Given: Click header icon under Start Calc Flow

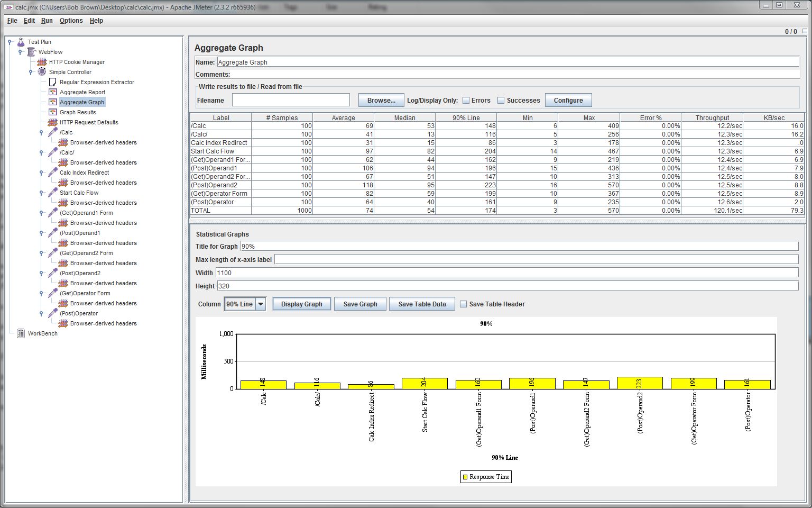Looking at the screenshot, I should [x=63, y=203].
